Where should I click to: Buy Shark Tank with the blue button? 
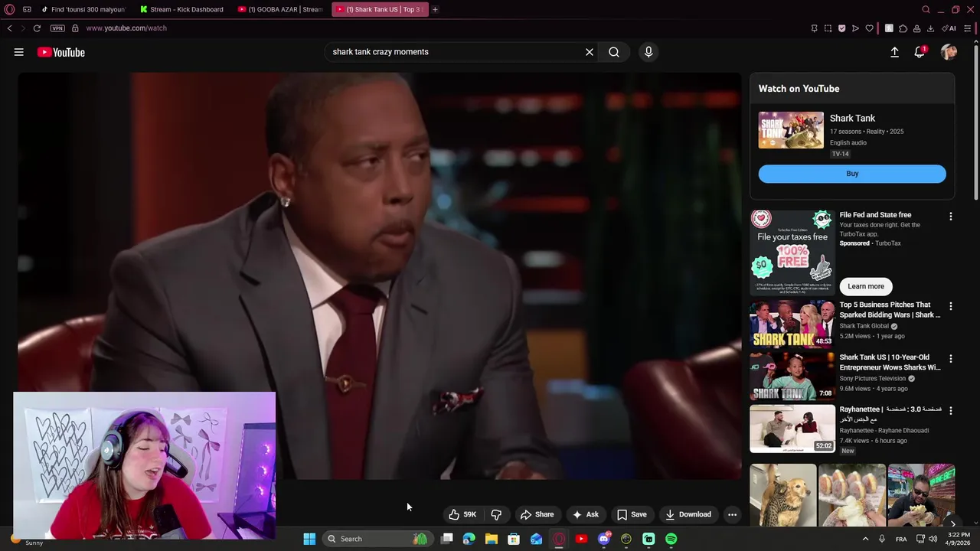(852, 174)
